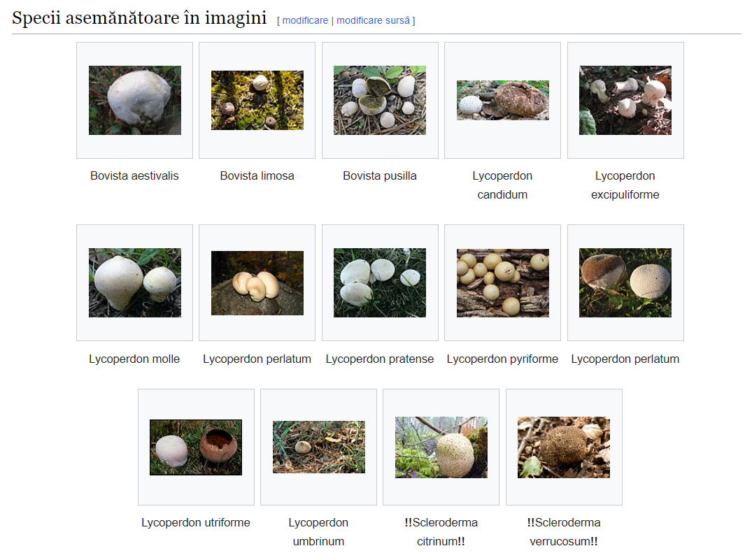This screenshot has width=752, height=560.
Task: Click the 'Bovista limosa' caption text
Action: click(257, 176)
